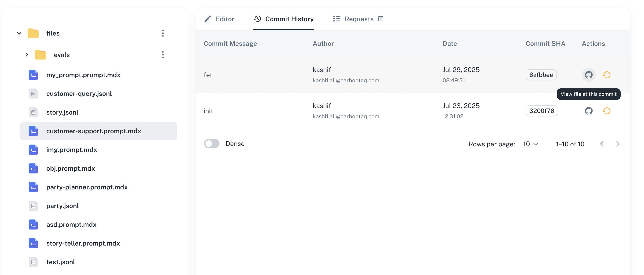Open the options menu for the evals folder
The image size is (644, 275).
click(x=163, y=54)
